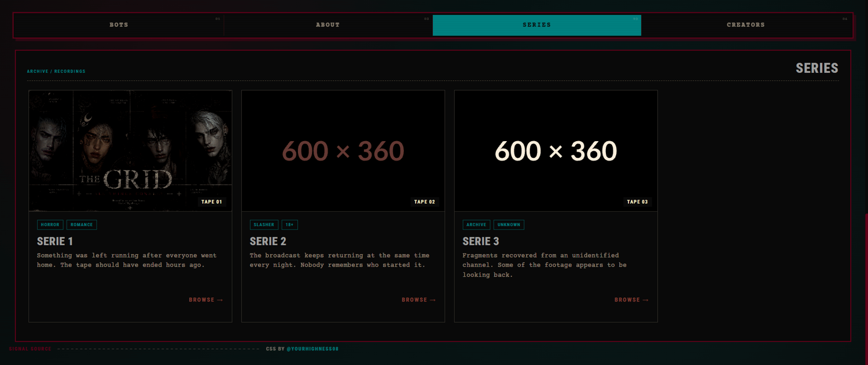The image size is (868, 365).
Task: Click the 18+ tag
Action: [290, 225]
